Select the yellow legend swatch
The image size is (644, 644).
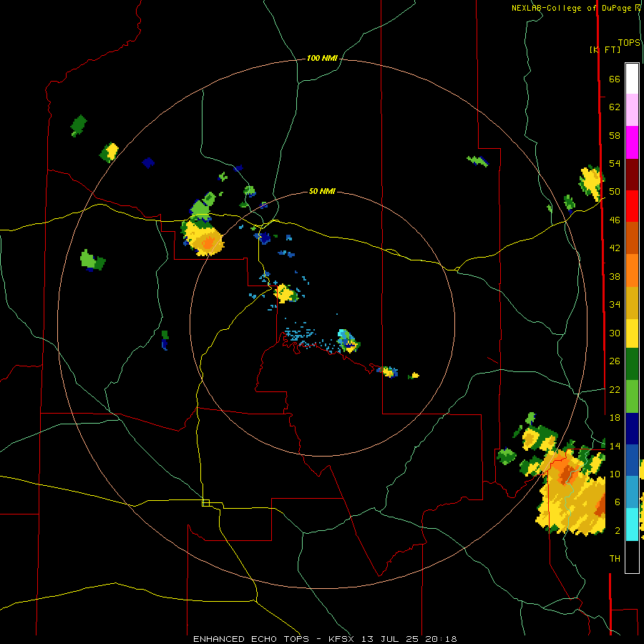tap(632, 333)
